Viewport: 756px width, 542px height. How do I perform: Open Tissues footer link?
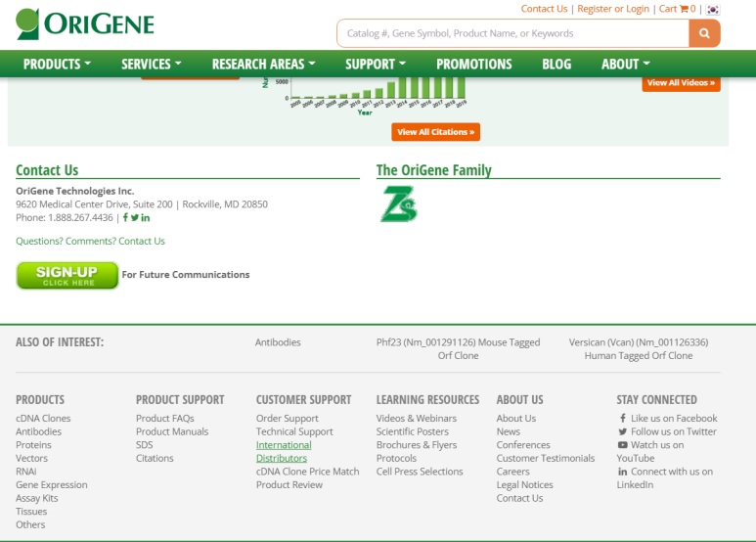(x=31, y=511)
